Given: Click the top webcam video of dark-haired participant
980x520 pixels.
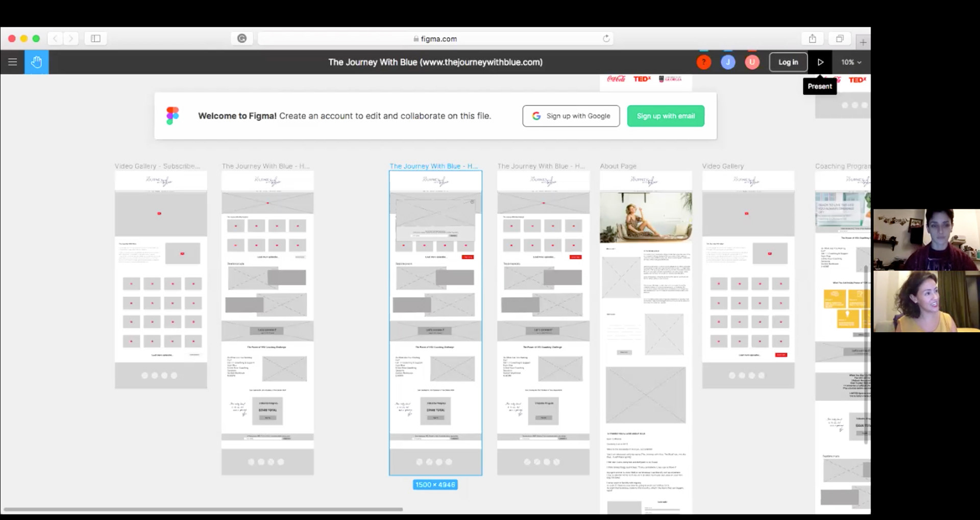Looking at the screenshot, I should click(926, 239).
